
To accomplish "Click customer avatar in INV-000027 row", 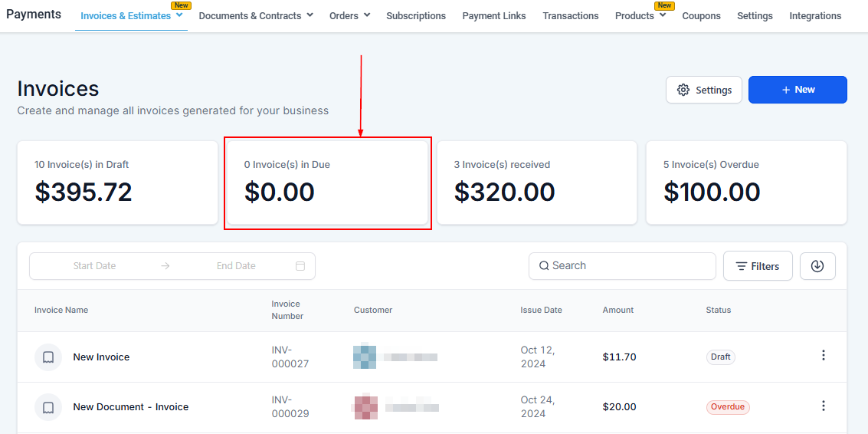I will click(365, 357).
